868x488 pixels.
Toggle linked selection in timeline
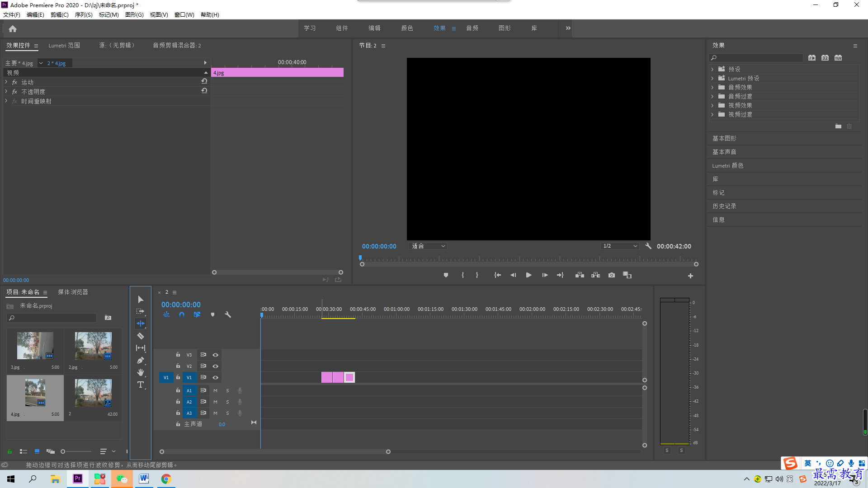197,314
